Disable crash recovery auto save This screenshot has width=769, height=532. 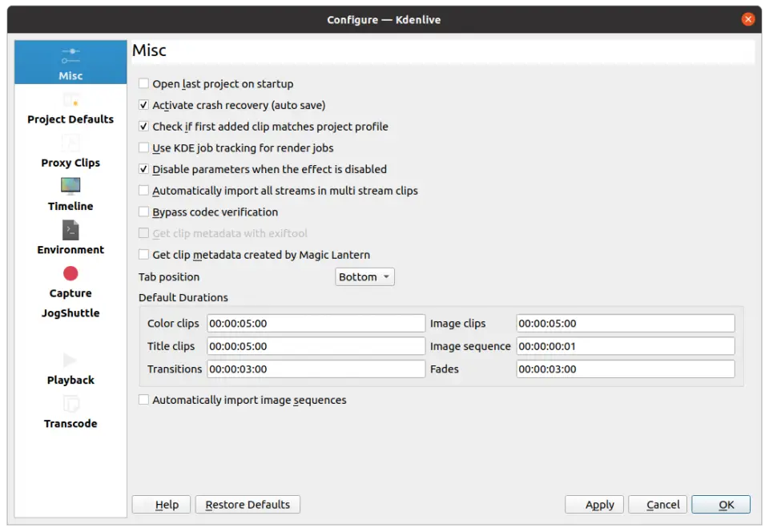143,105
